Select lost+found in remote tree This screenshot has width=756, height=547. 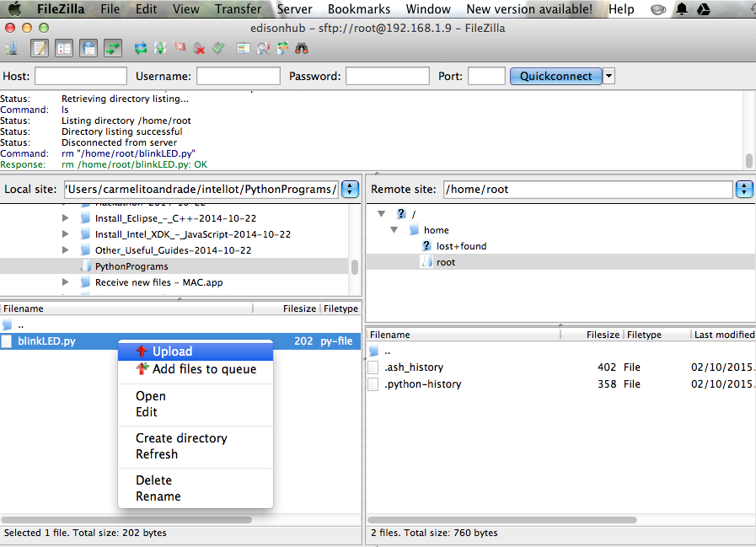[x=461, y=246]
